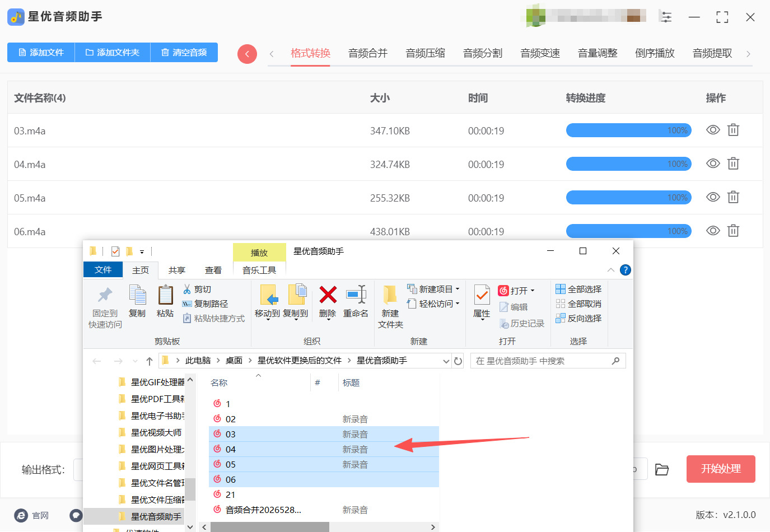Preview 03.m4a with its eye icon
Viewport: 770px width, 532px height.
713,130
